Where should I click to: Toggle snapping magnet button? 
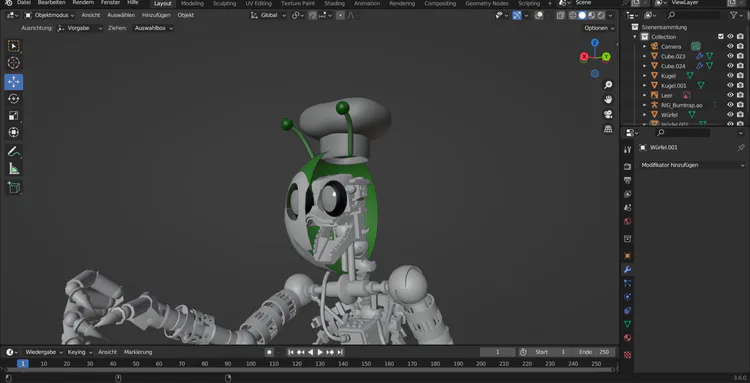point(312,15)
